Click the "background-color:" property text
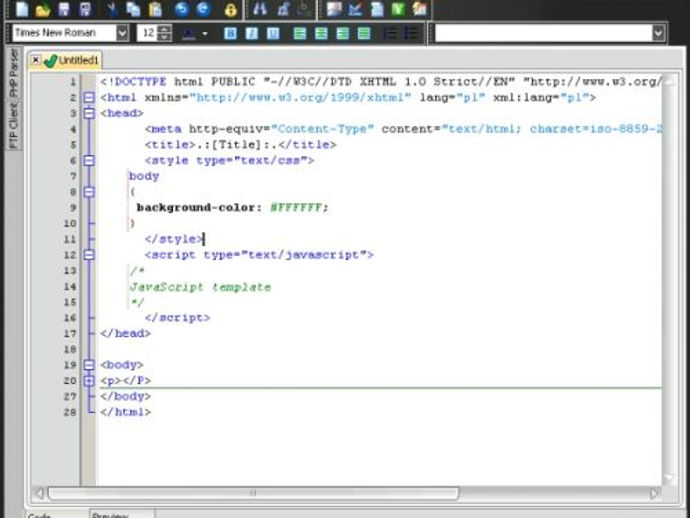 [199, 208]
